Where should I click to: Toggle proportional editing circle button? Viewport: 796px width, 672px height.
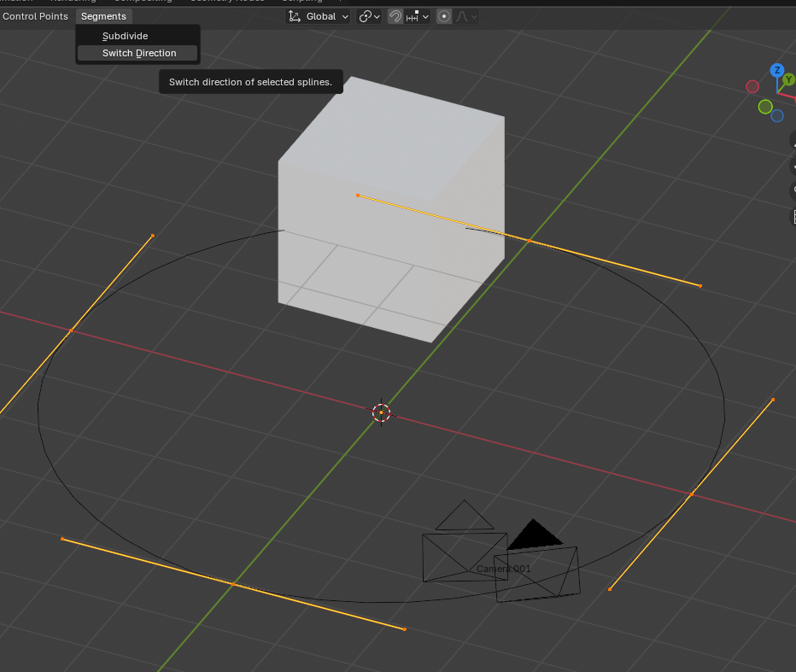point(444,16)
